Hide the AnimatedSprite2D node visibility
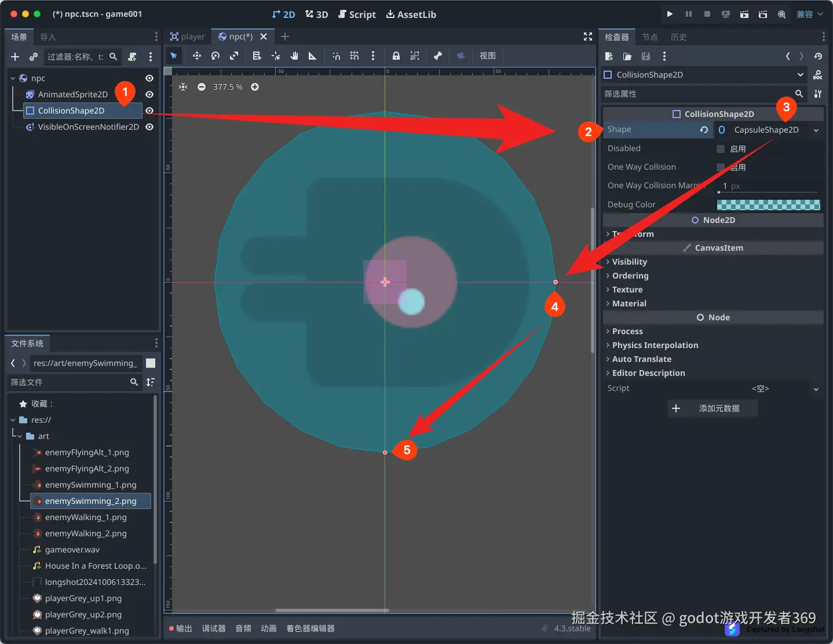This screenshot has height=644, width=833. click(149, 94)
